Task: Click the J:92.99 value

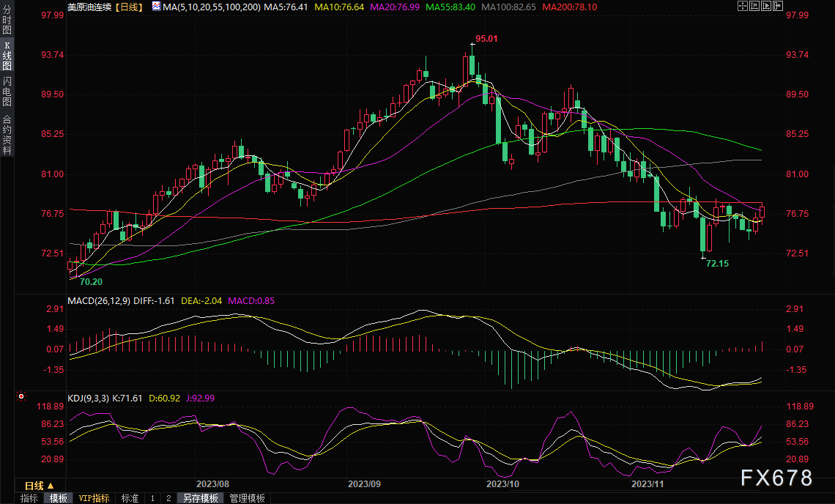Action: tap(200, 398)
